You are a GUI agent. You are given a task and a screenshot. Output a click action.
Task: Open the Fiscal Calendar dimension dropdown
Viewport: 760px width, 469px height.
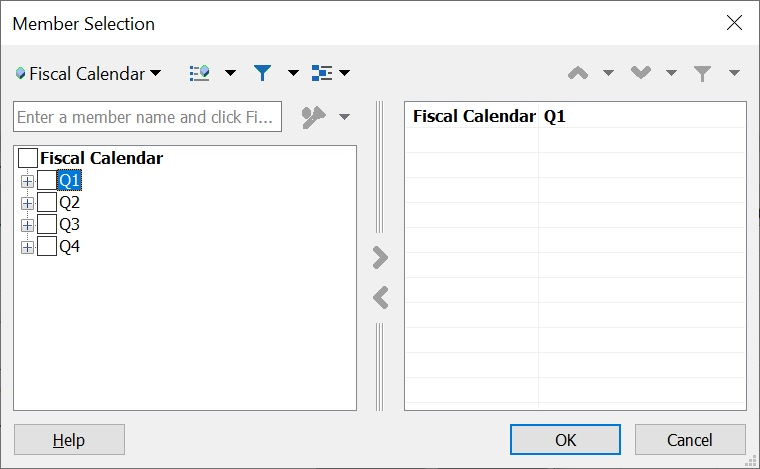(89, 73)
